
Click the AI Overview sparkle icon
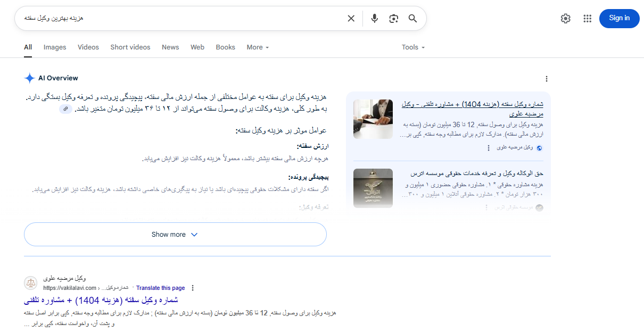coord(29,78)
